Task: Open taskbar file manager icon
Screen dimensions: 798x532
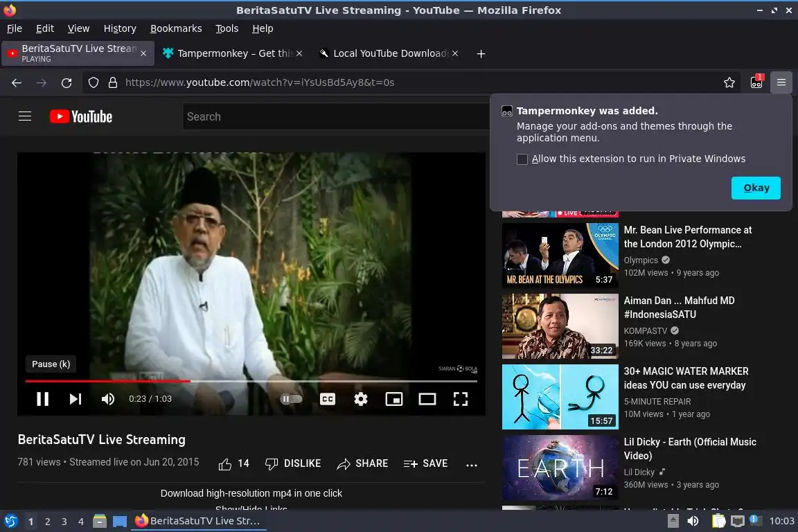Action: pos(100,522)
